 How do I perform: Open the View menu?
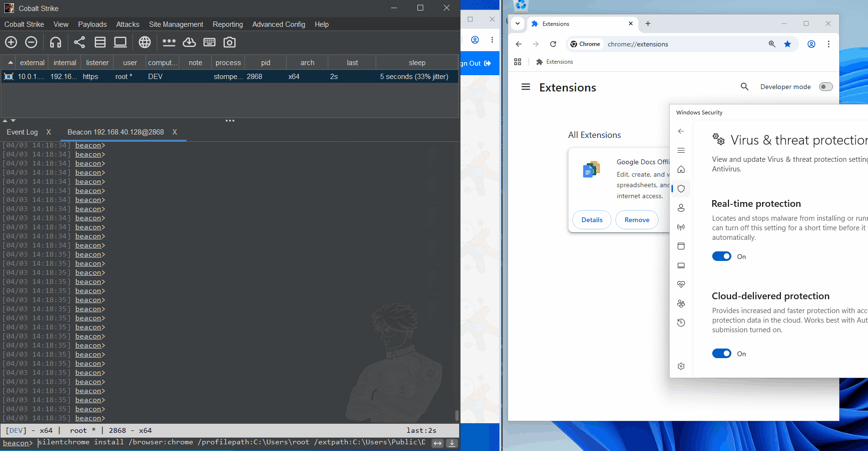(x=61, y=24)
